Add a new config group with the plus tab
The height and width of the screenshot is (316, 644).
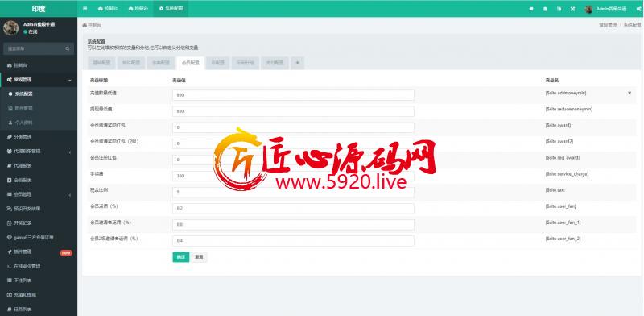pyautogui.click(x=297, y=63)
